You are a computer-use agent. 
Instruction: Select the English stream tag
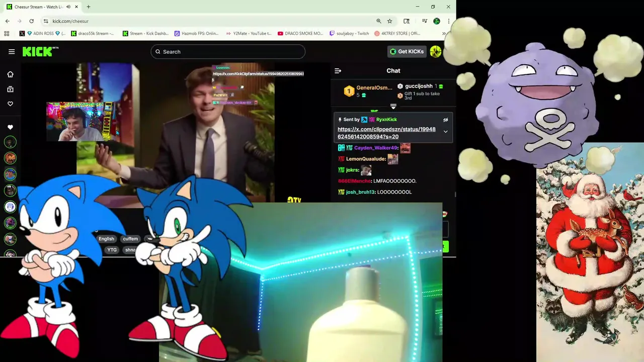pos(106,239)
